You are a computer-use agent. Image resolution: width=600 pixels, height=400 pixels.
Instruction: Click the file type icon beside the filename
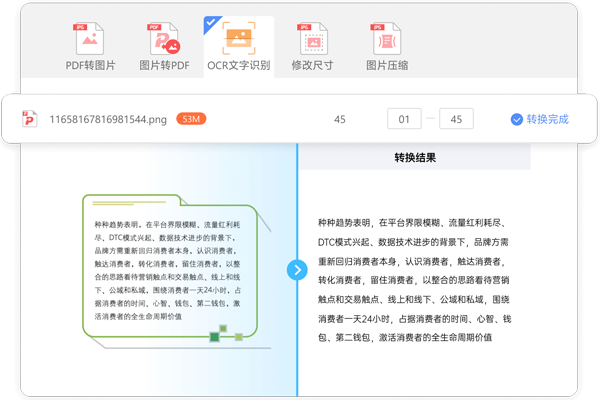pyautogui.click(x=31, y=119)
